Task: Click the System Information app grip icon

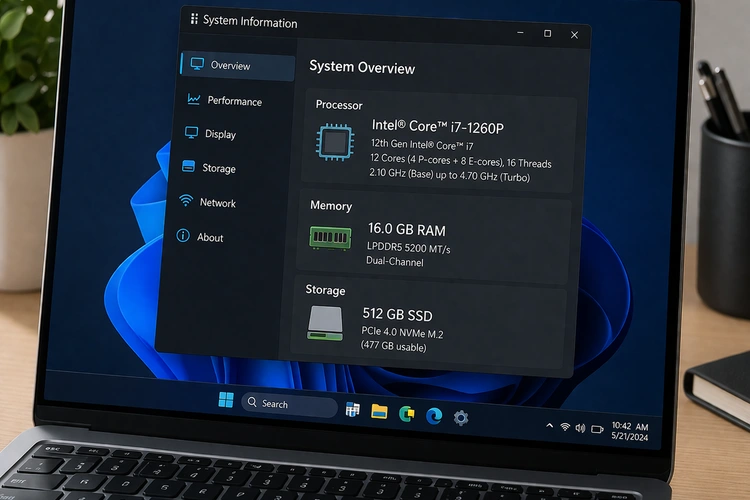Action: 194,19
